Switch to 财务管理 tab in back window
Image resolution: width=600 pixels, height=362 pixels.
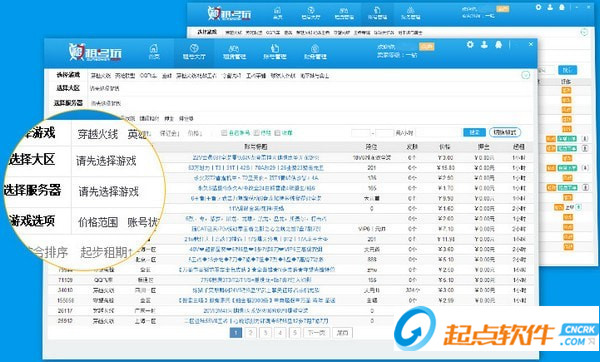[411, 13]
